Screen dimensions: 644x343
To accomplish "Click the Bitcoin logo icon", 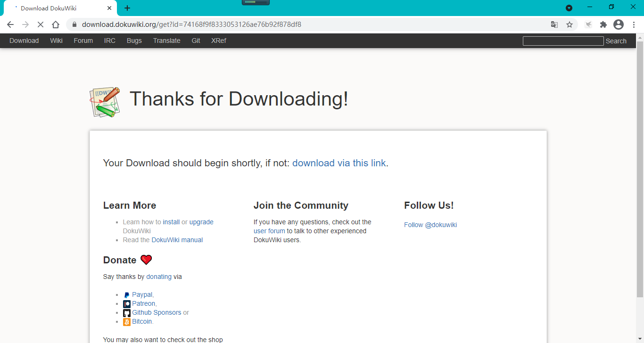I will pos(127,322).
